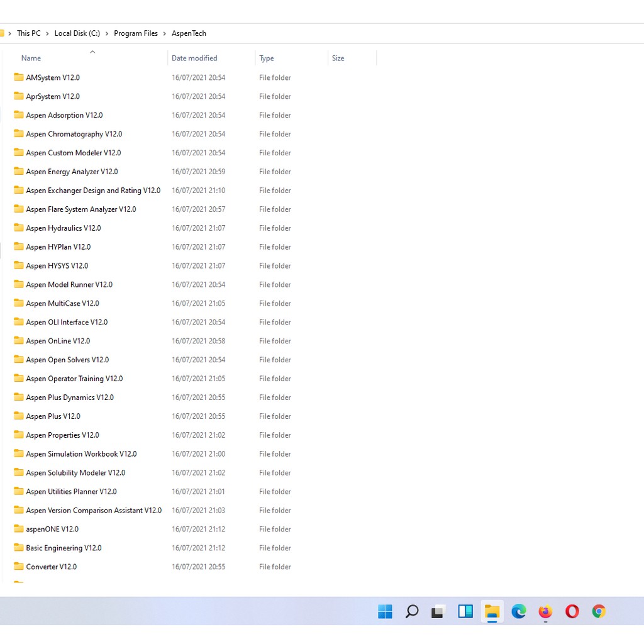Screen dimensions: 644x644
Task: Select the Aspen Properties V12.0 folder
Action: pos(62,435)
